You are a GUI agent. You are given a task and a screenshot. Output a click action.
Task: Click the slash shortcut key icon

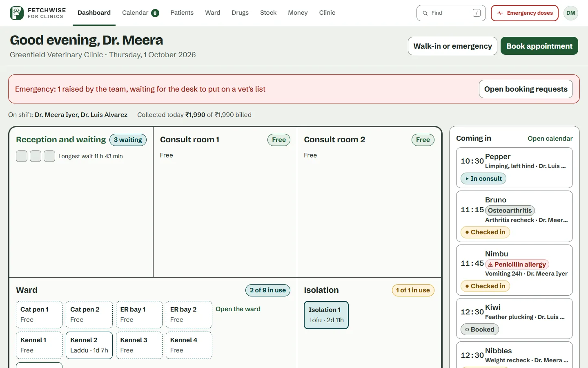(477, 13)
